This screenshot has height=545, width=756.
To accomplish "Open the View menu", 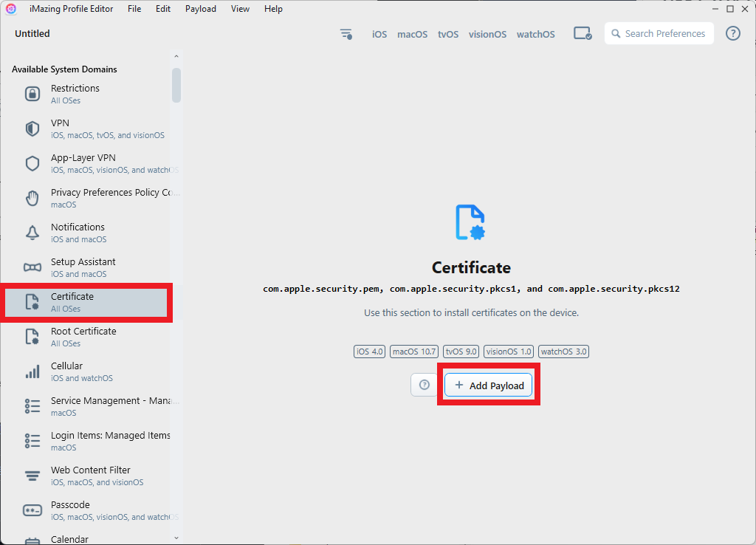I will 240,9.
